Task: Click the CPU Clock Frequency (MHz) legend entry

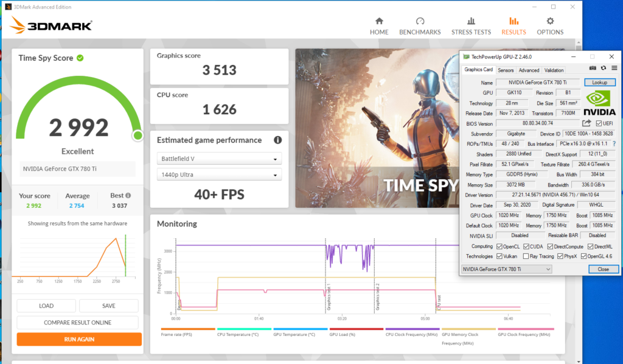Action: click(x=412, y=332)
